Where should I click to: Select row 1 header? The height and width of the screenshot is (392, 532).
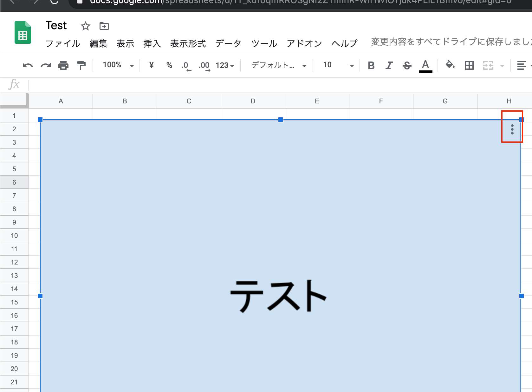coord(14,116)
